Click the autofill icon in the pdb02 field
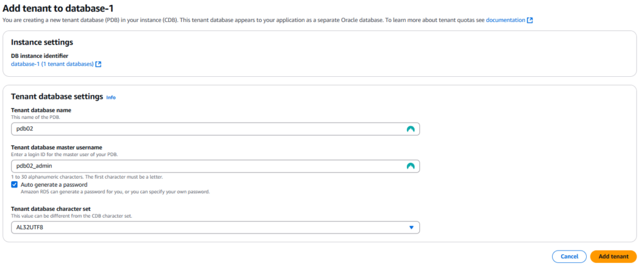Screen dimensions: 644x275 pos(411,128)
